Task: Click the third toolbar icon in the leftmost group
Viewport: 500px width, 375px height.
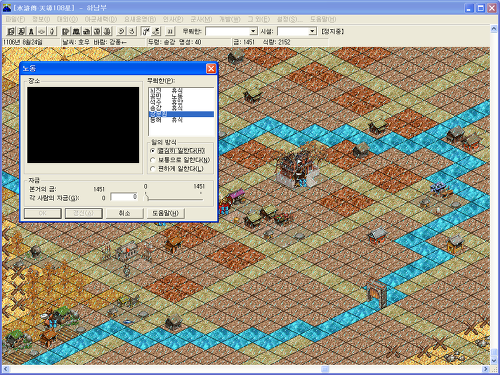Action: 31,31
